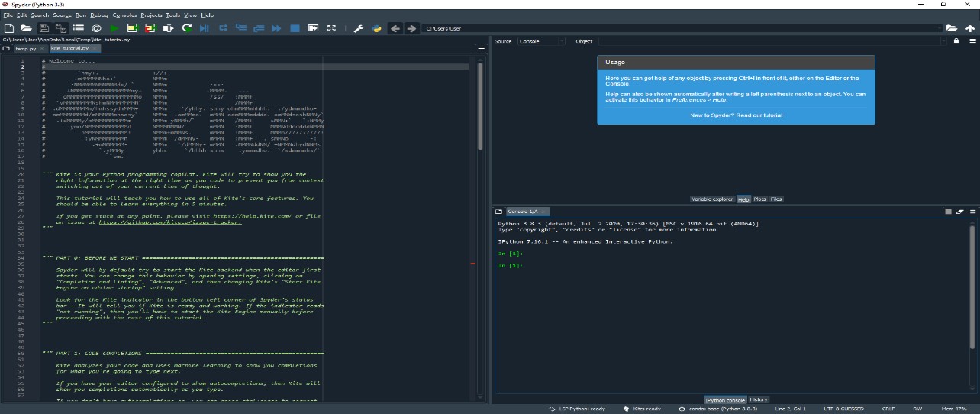Screen dimensions: 980x414
Task: Open the Source dropdown in Help pane
Action: coord(540,41)
